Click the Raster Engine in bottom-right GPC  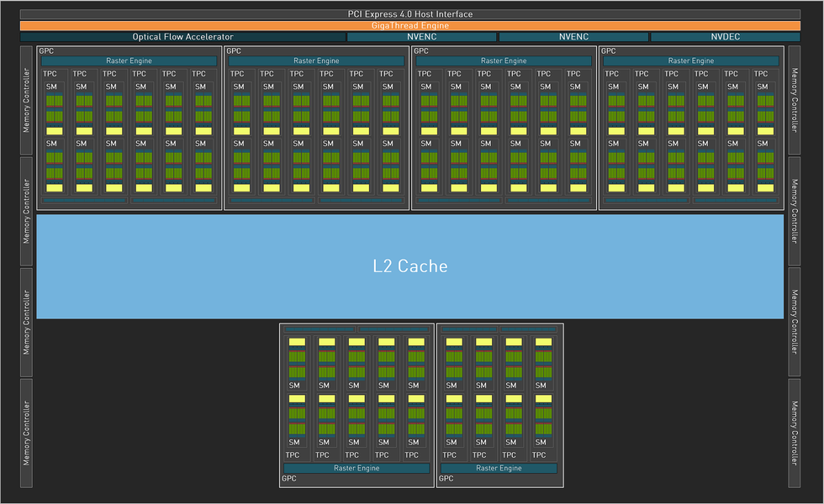click(x=499, y=468)
